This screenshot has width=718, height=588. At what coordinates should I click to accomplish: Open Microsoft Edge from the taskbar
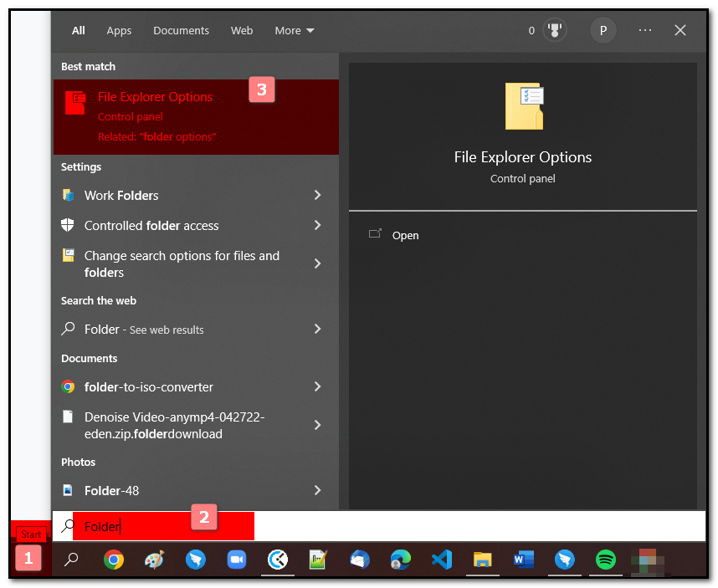click(401, 560)
